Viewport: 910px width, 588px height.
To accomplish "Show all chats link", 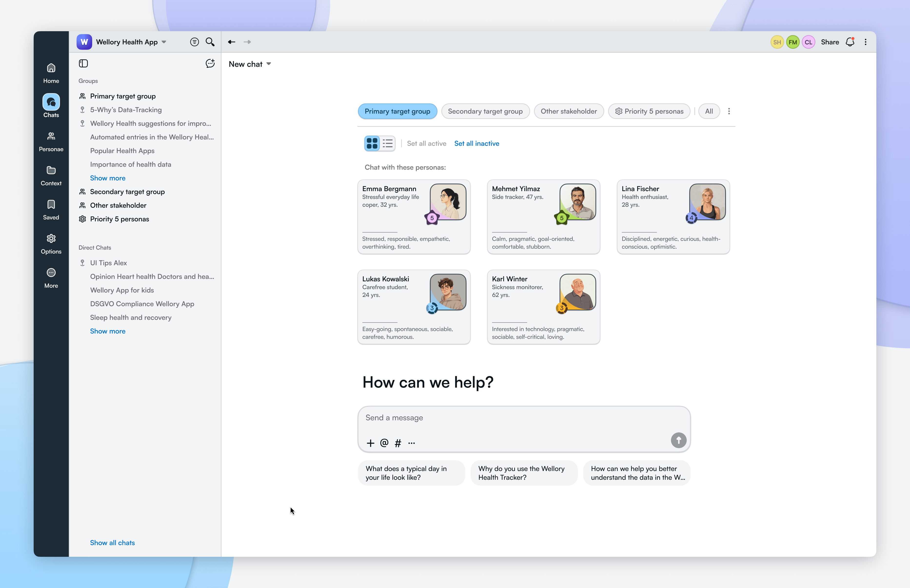I will coord(112,543).
